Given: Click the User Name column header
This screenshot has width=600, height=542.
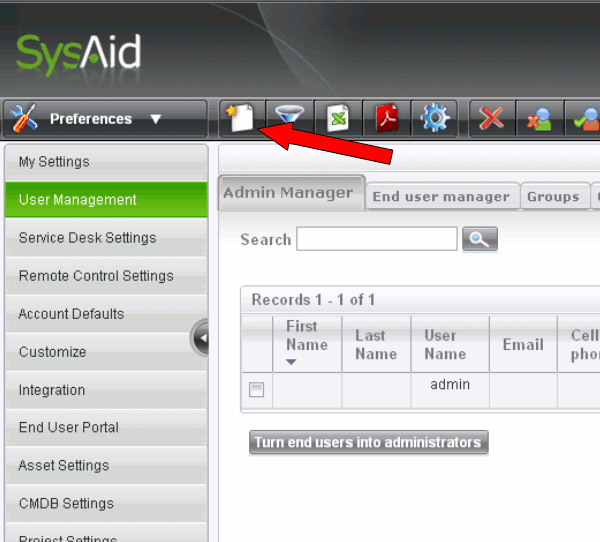Looking at the screenshot, I should 445,345.
